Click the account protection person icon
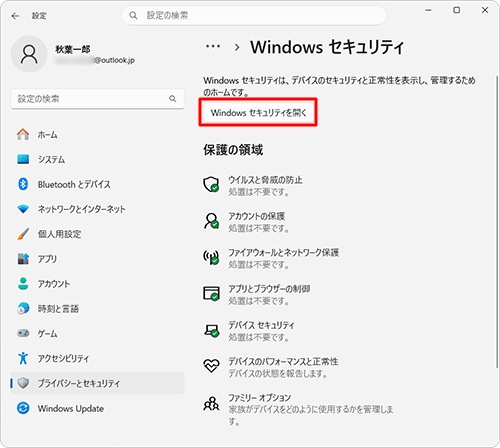 pos(211,221)
